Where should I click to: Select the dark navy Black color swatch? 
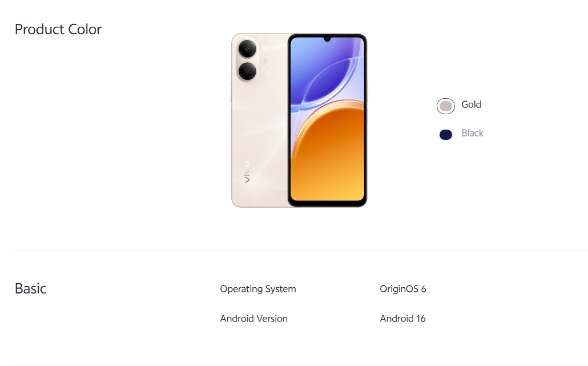click(x=445, y=135)
